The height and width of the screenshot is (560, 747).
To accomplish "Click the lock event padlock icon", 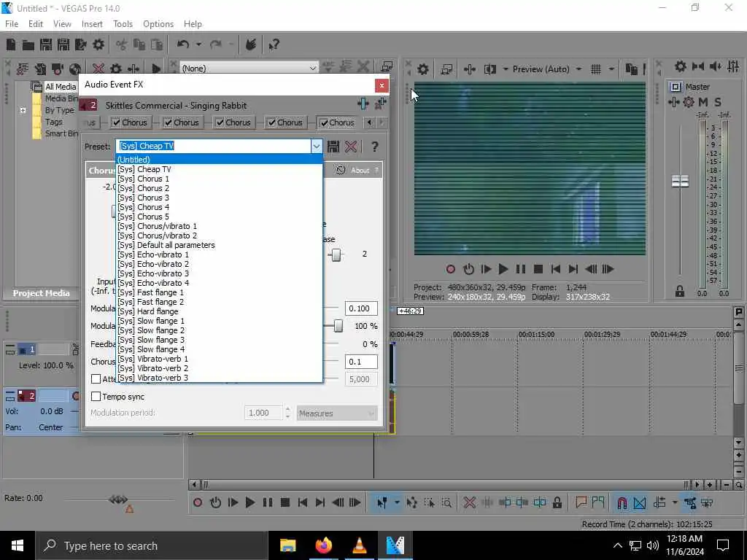I will [557, 502].
